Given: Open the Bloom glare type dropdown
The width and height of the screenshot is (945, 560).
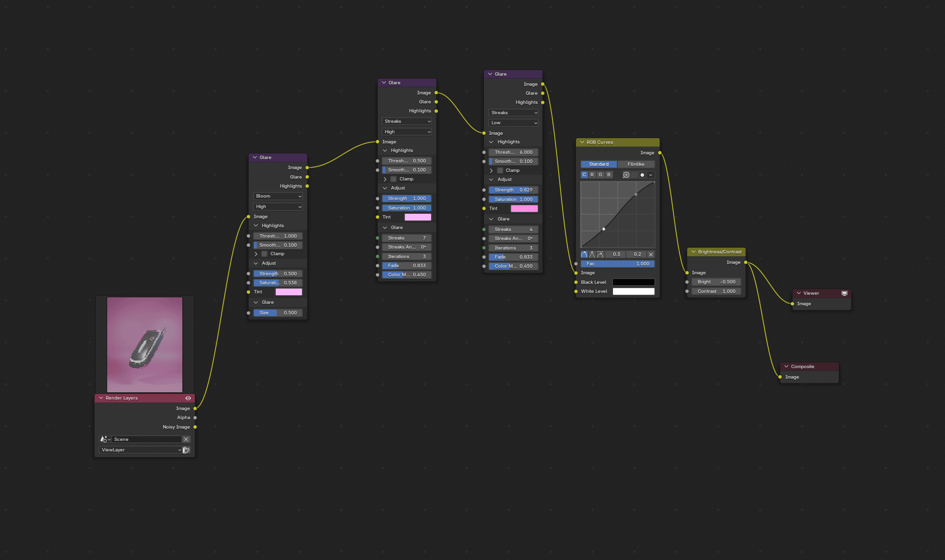Looking at the screenshot, I should 278,196.
